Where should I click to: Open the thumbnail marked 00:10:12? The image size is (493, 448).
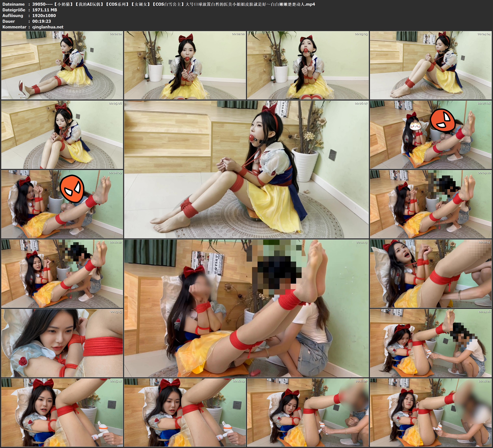click(x=62, y=273)
